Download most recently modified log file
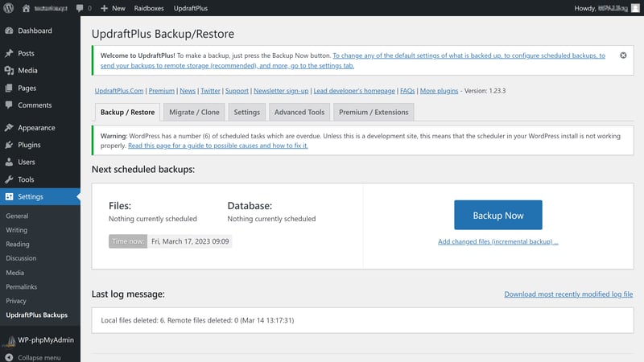Image resolution: width=644 pixels, height=362 pixels. [x=568, y=294]
